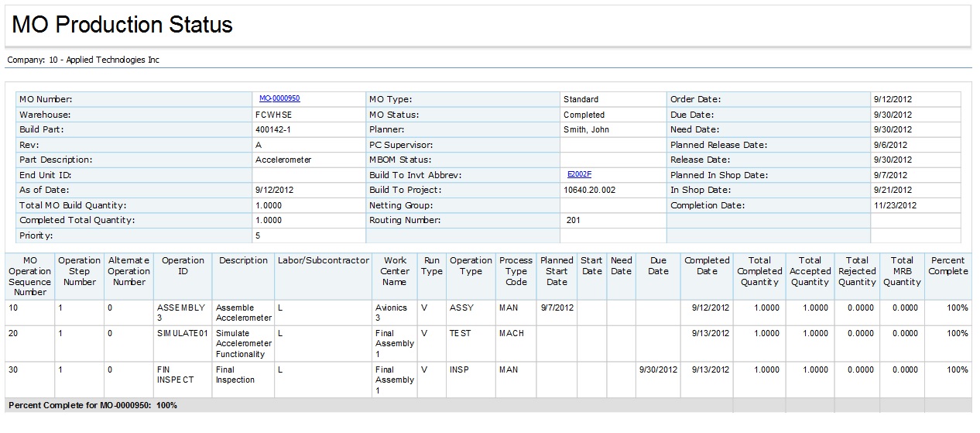The height and width of the screenshot is (433, 980).
Task: Click the SIMULATE01 operation ID cell
Action: click(x=180, y=334)
